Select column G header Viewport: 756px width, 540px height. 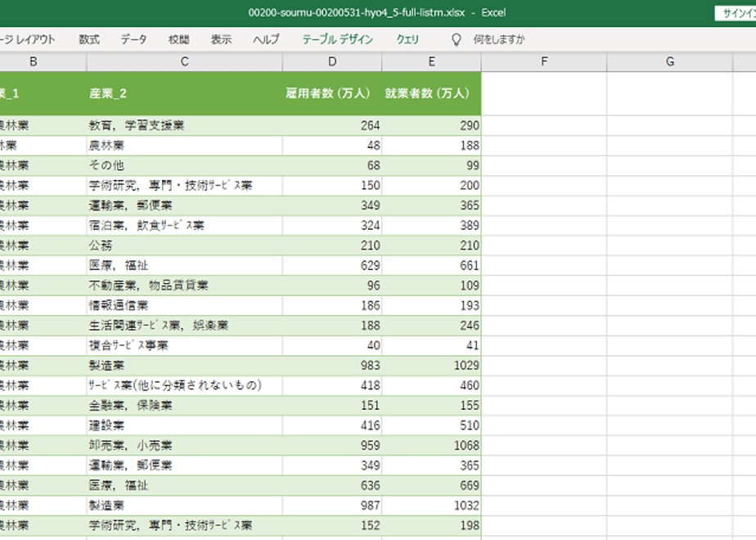click(x=670, y=61)
